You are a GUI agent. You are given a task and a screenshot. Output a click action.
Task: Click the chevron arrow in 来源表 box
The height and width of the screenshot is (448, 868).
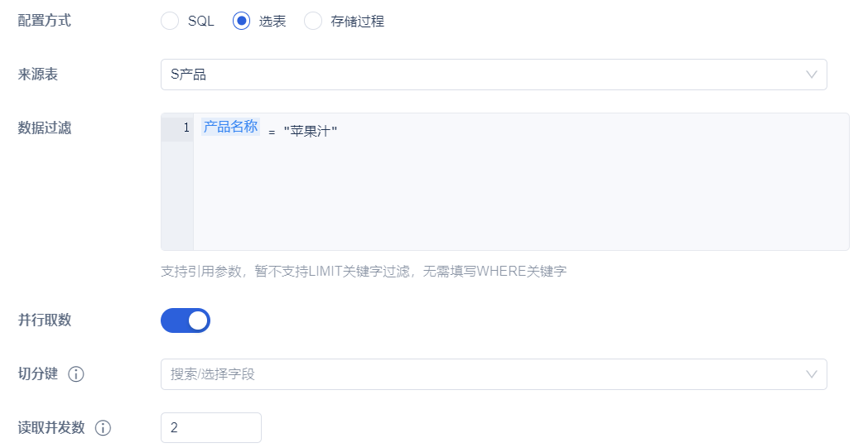click(x=812, y=75)
